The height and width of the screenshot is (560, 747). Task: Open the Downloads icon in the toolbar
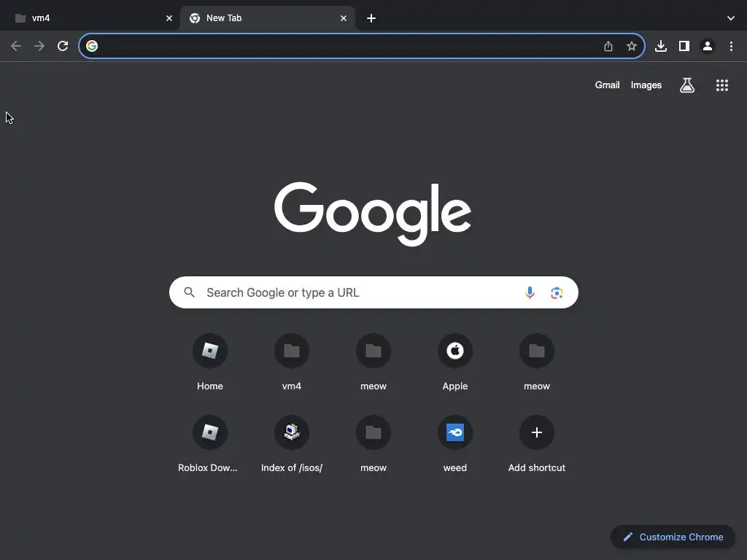coord(661,46)
